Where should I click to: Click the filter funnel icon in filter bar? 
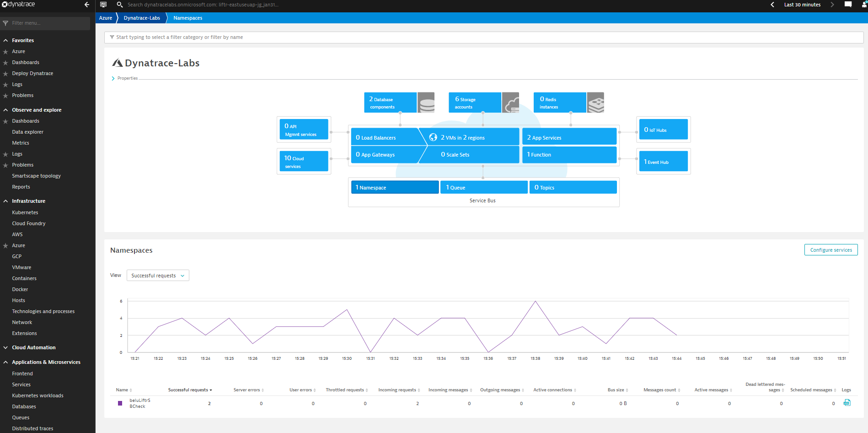112,37
